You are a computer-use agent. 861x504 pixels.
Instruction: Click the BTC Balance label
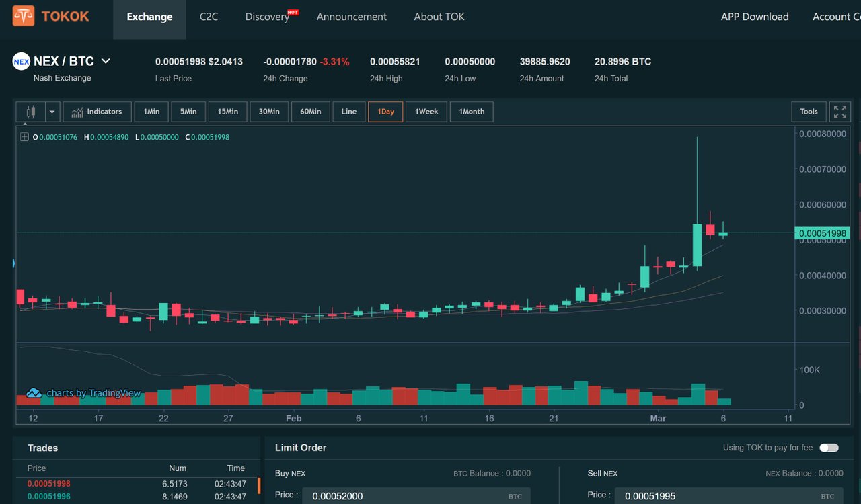pos(492,474)
